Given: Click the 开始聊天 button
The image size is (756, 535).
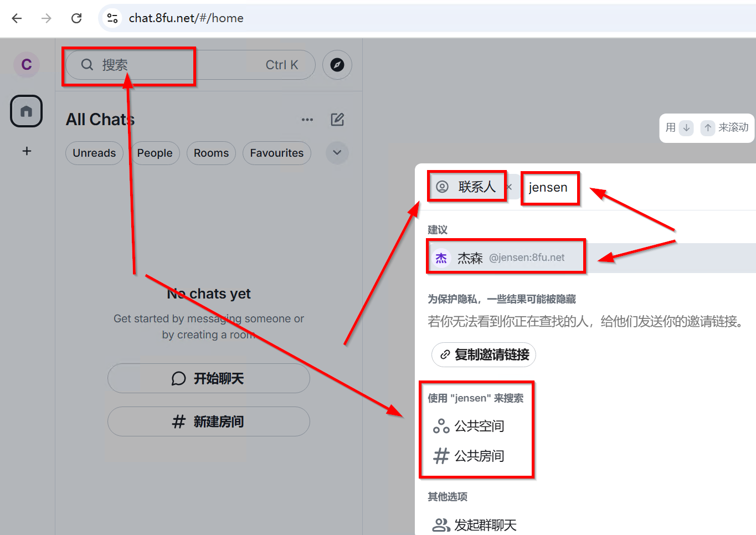Looking at the screenshot, I should (209, 378).
